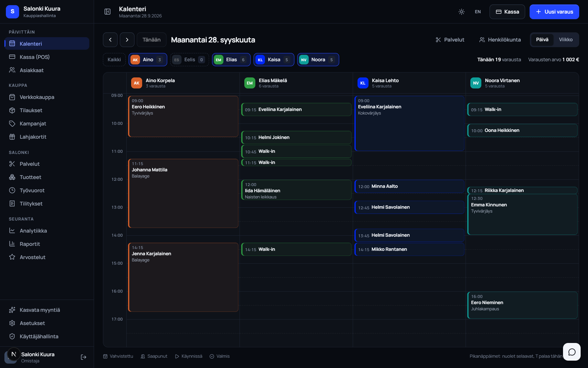This screenshot has height=368, width=588.
Task: Open Kassa from top bar
Action: pos(507,12)
